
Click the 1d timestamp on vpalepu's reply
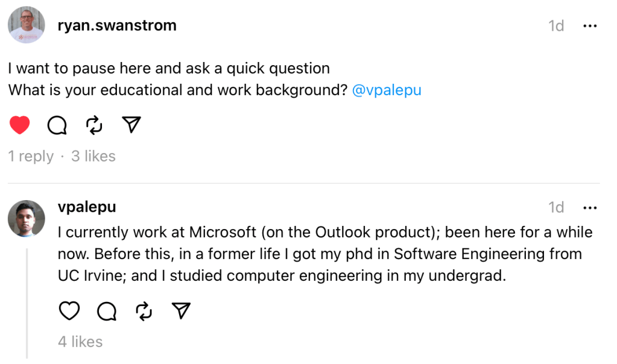click(x=556, y=207)
